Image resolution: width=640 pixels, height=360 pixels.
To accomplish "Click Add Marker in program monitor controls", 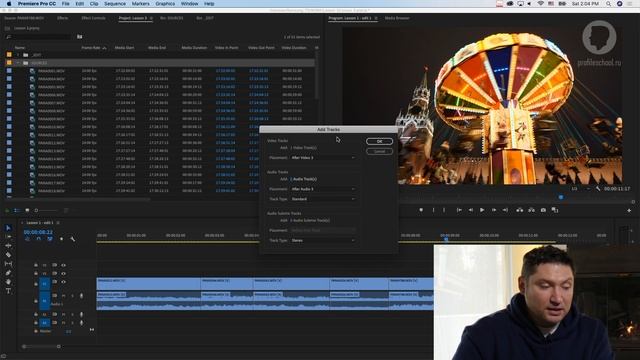I will [x=421, y=210].
